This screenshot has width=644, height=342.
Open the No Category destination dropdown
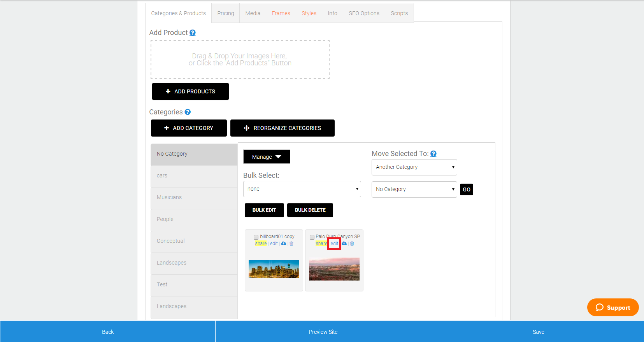[414, 189]
